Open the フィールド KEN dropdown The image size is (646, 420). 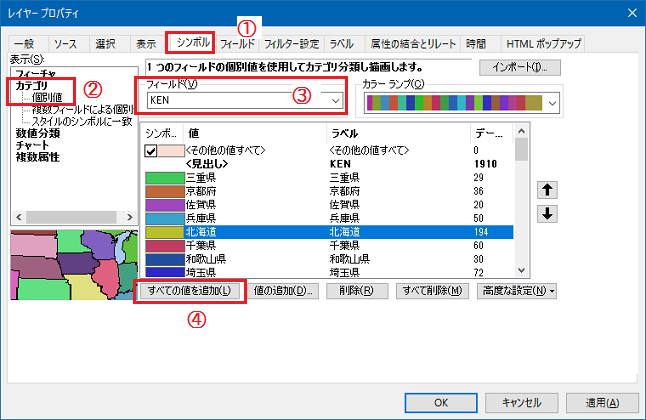click(x=336, y=101)
